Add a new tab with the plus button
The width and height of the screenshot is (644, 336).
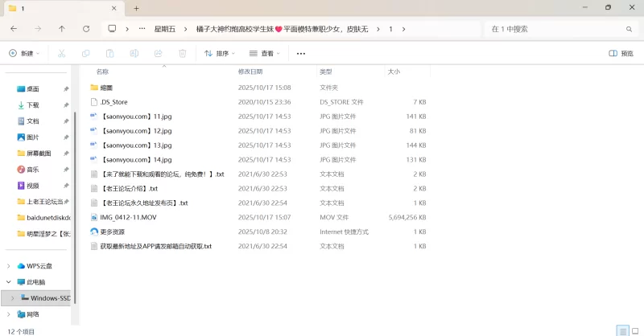click(x=136, y=8)
